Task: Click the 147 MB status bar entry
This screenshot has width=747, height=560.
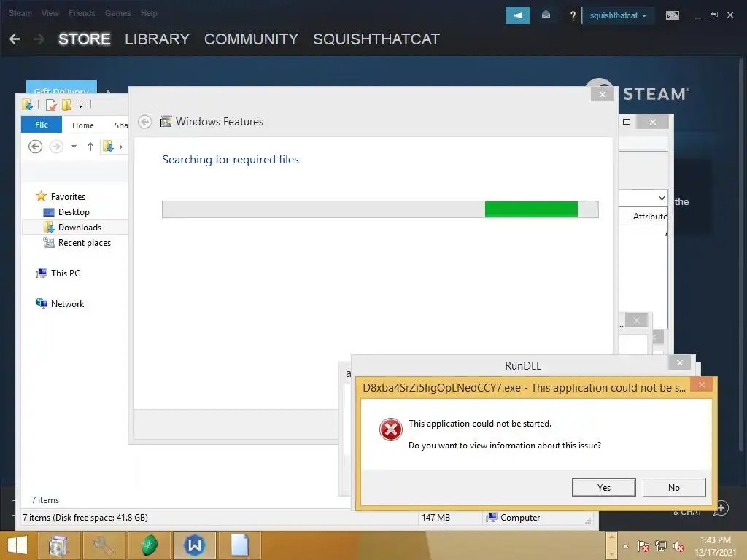Action: pos(436,518)
